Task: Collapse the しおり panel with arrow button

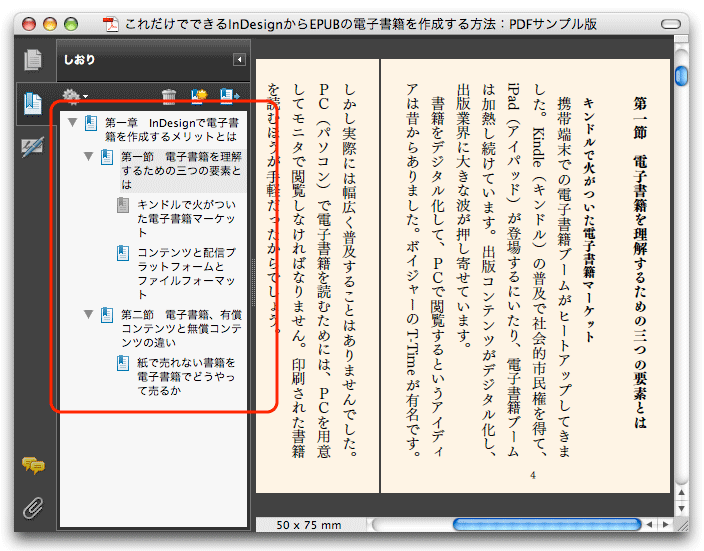Action: (x=239, y=60)
